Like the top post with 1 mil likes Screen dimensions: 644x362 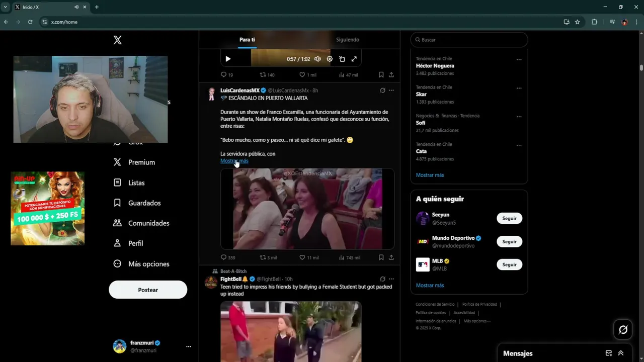pyautogui.click(x=308, y=74)
